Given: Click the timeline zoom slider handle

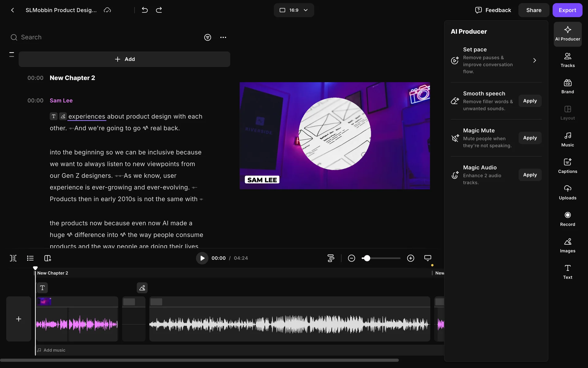Looking at the screenshot, I should [x=367, y=258].
